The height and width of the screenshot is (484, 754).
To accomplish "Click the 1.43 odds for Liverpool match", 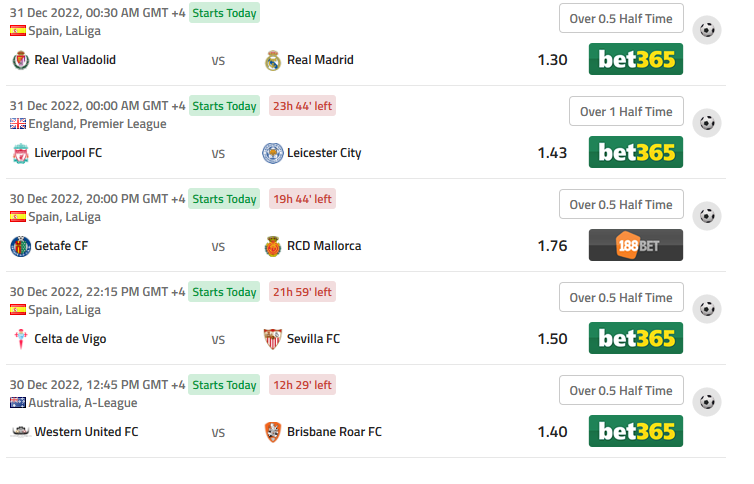I will 552,153.
